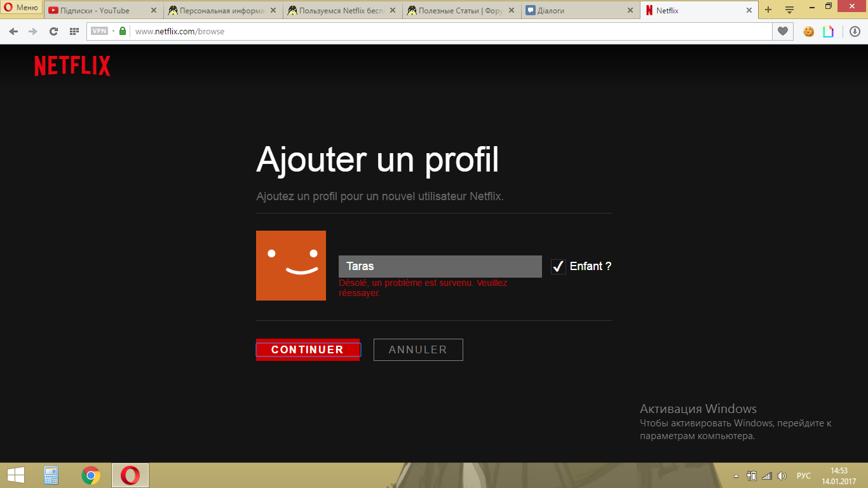Select the orange smiley profile avatar

[291, 266]
